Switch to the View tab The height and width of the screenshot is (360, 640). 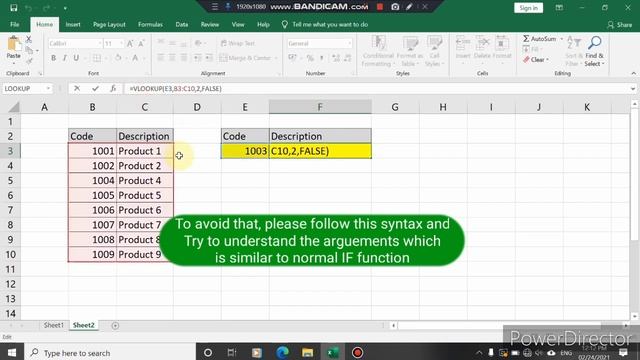(x=238, y=24)
